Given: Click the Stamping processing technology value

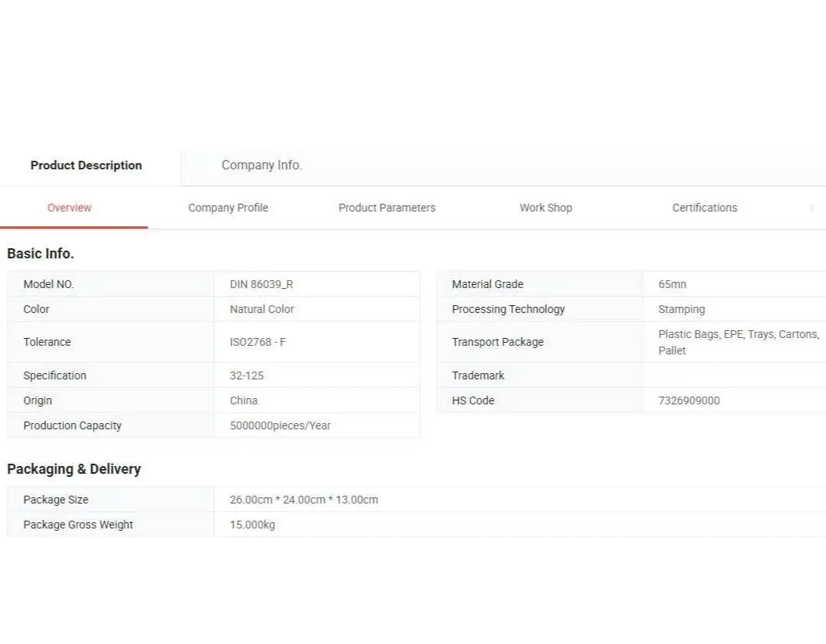Looking at the screenshot, I should point(681,309).
